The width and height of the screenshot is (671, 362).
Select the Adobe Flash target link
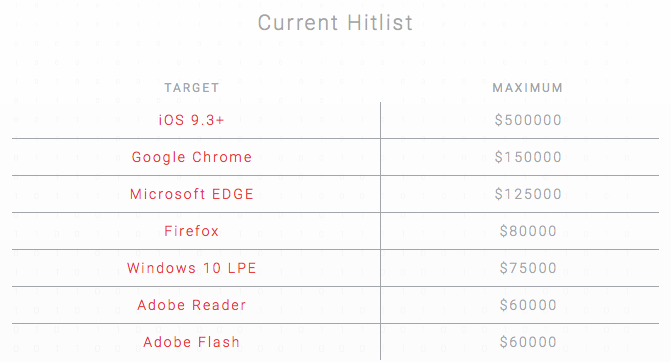191,342
